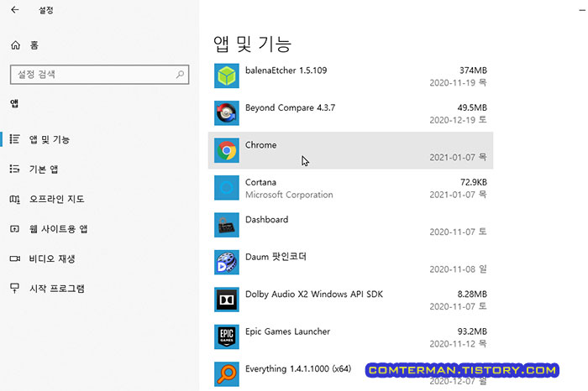588x391 pixels.
Task: Go to 홈 in the sidebar
Action: coord(34,45)
